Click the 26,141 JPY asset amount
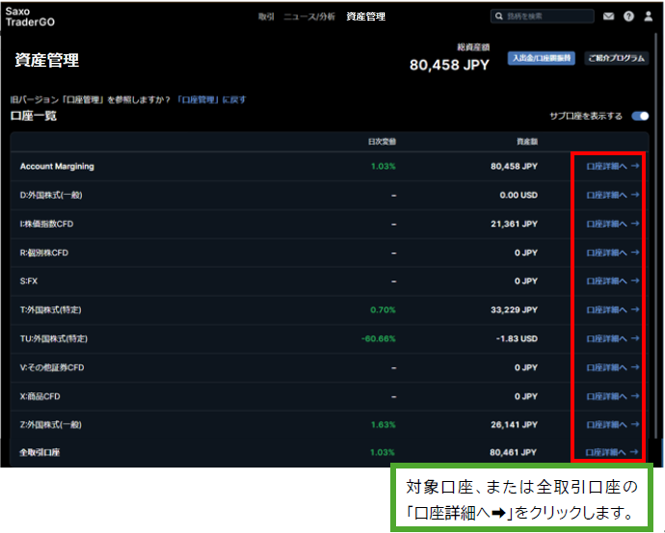The image size is (665, 533). (514, 424)
